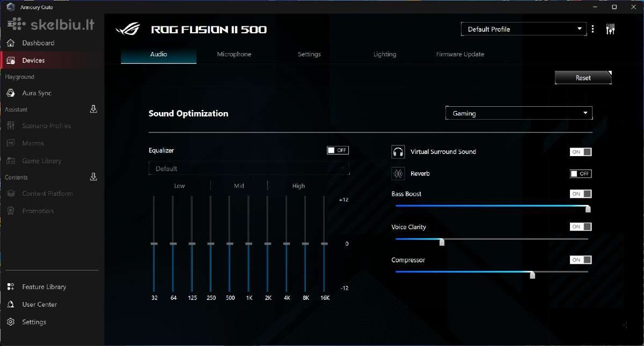Click the Devices sidebar icon
The image size is (644, 346).
click(x=11, y=61)
